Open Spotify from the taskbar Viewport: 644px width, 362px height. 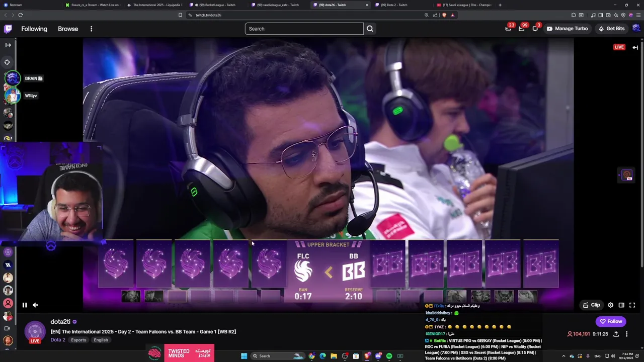tap(389, 356)
